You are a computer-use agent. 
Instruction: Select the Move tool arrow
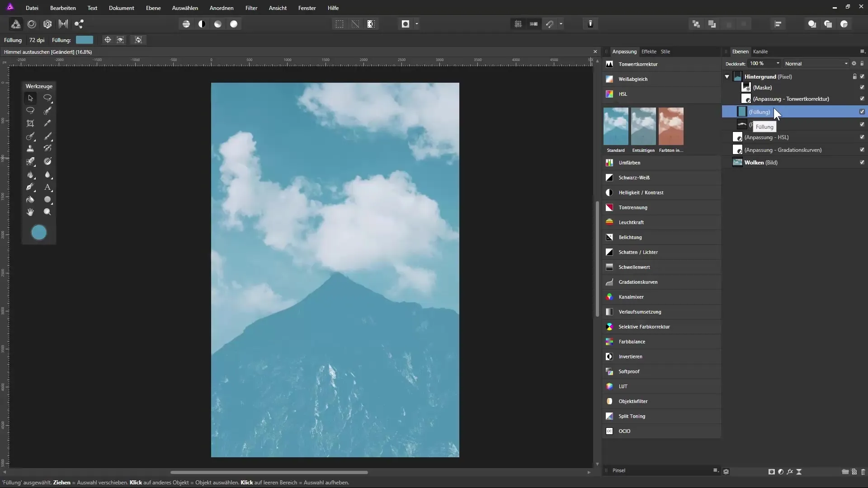30,98
